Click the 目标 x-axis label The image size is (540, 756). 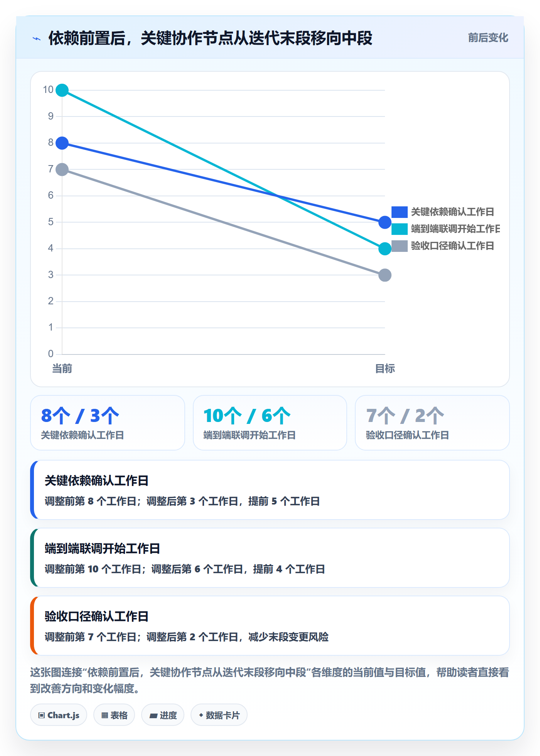(385, 368)
